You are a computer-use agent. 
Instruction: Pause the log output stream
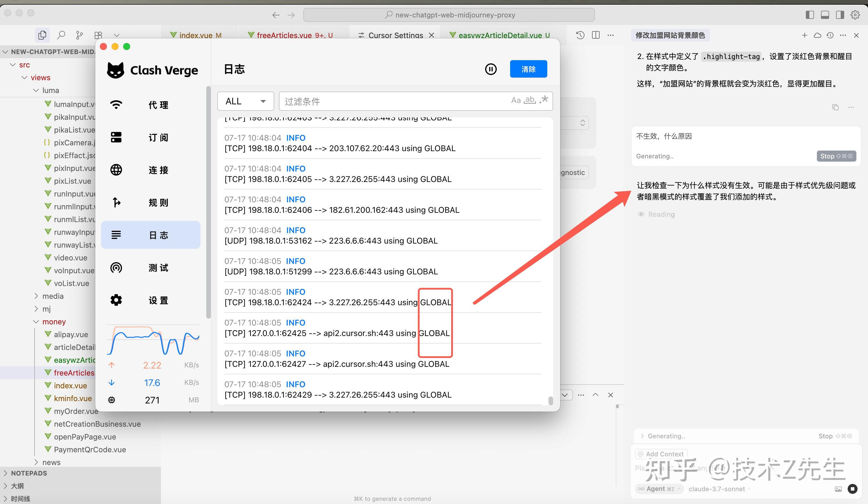tap(490, 69)
